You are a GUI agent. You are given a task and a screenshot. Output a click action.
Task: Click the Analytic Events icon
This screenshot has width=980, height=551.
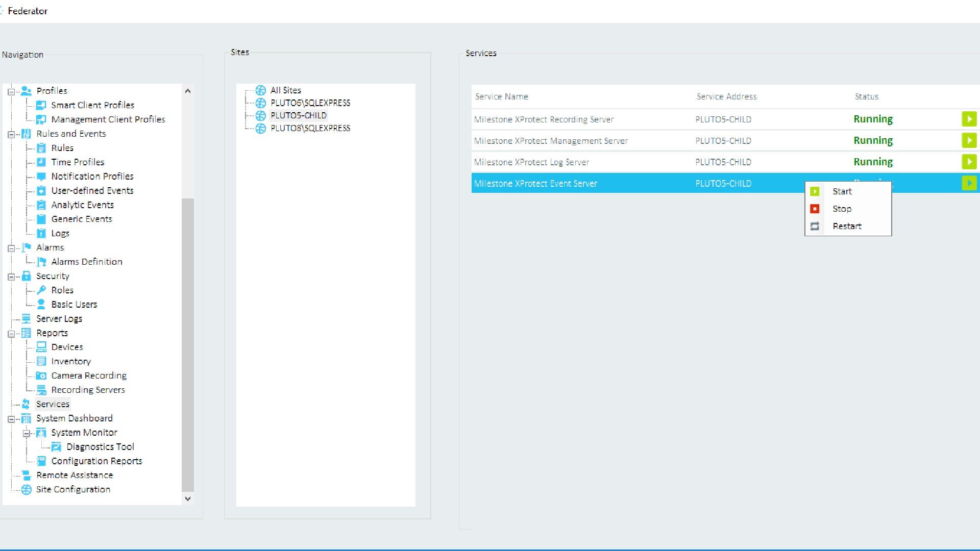[41, 205]
